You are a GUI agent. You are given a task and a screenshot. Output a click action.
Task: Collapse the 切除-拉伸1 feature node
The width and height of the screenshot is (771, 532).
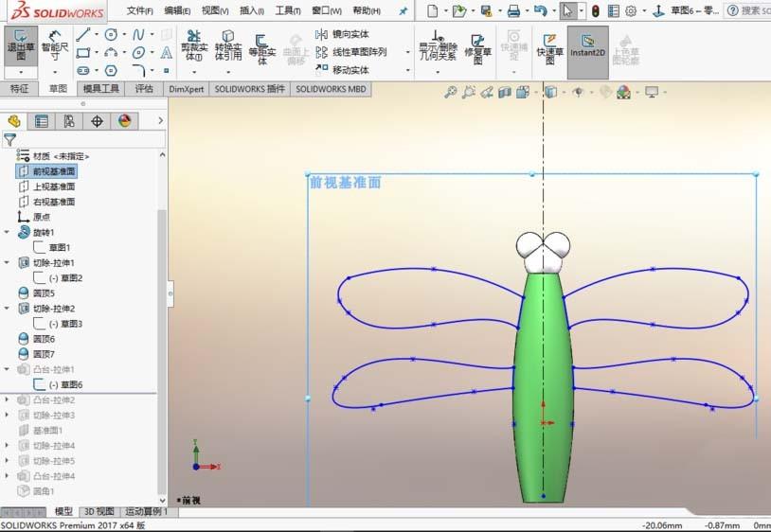click(7, 262)
